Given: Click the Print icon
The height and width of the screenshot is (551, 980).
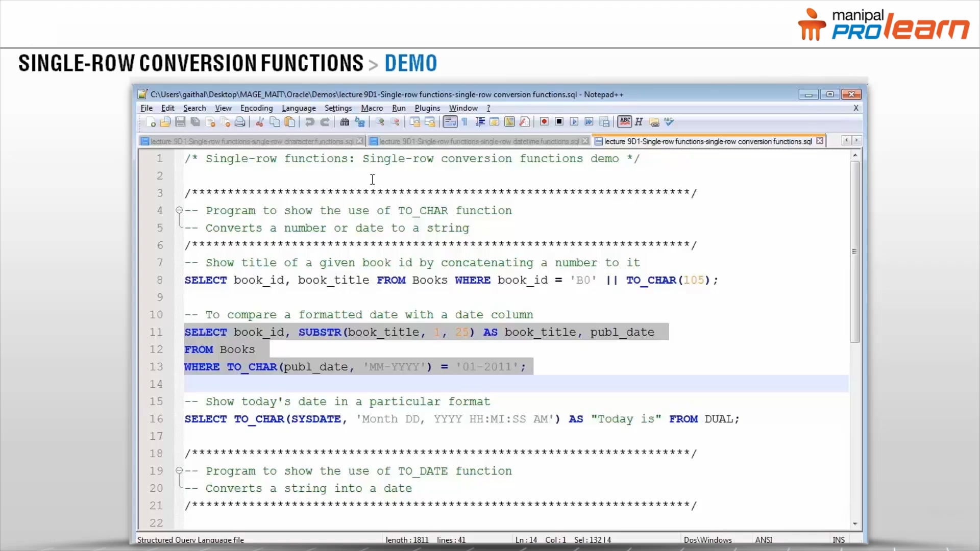Looking at the screenshot, I should 240,122.
